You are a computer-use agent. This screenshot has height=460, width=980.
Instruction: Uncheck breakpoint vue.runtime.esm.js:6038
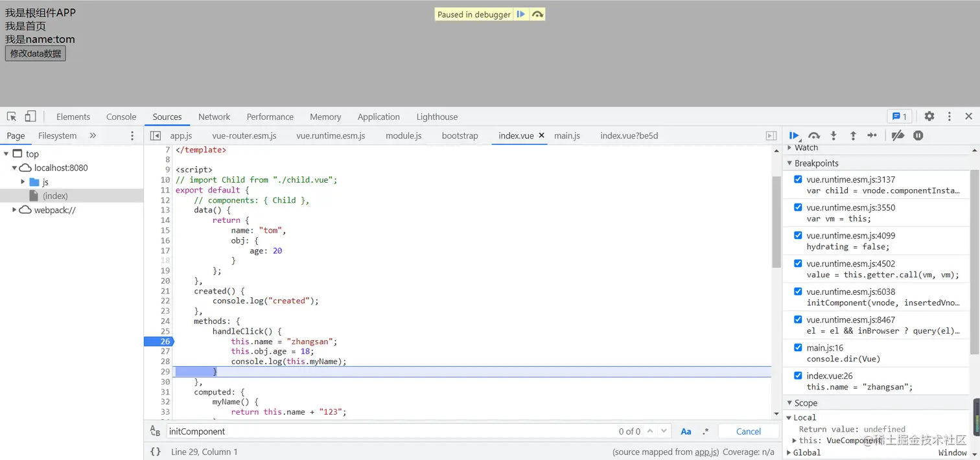click(x=798, y=291)
